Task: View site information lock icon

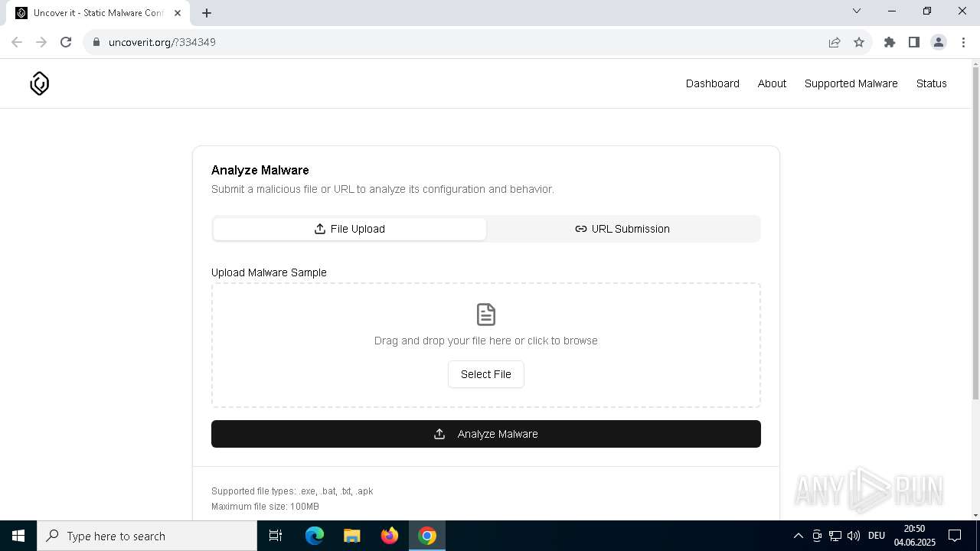Action: [x=96, y=42]
